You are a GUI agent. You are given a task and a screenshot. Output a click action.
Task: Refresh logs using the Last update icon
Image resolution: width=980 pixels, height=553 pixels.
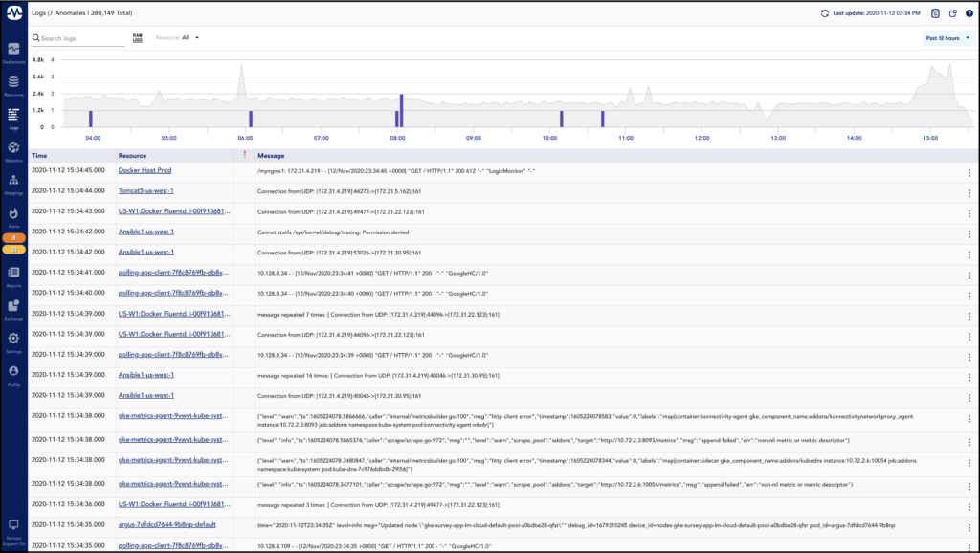pyautogui.click(x=824, y=13)
